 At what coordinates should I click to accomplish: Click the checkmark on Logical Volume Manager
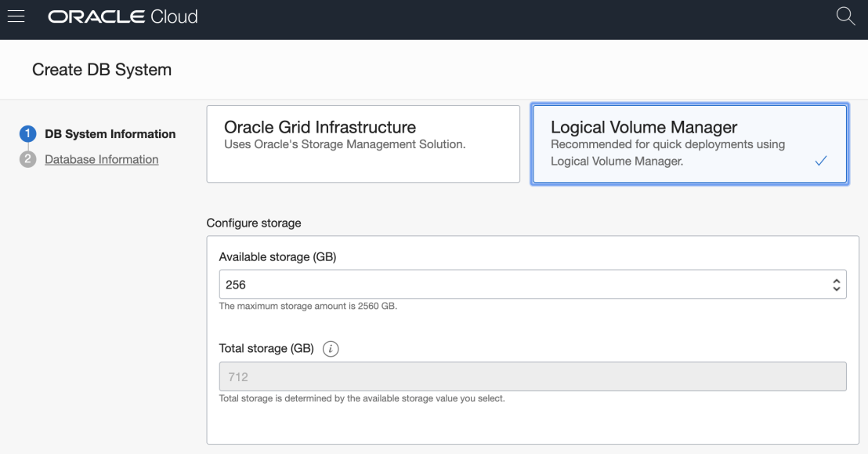(820, 161)
